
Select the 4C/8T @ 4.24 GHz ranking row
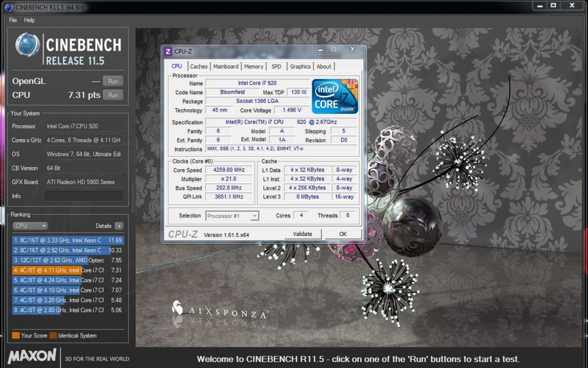click(x=68, y=280)
